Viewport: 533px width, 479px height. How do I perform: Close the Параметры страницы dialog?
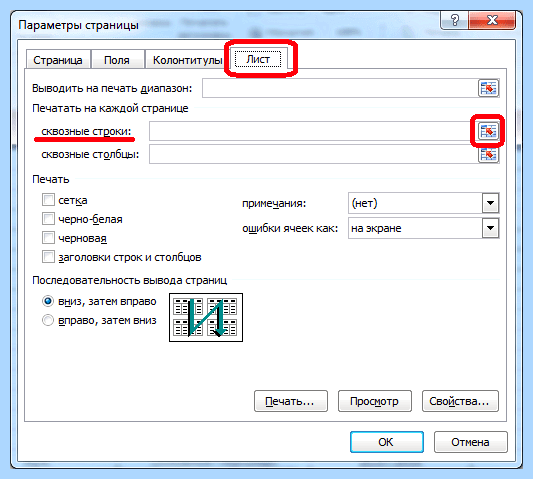tap(492, 20)
